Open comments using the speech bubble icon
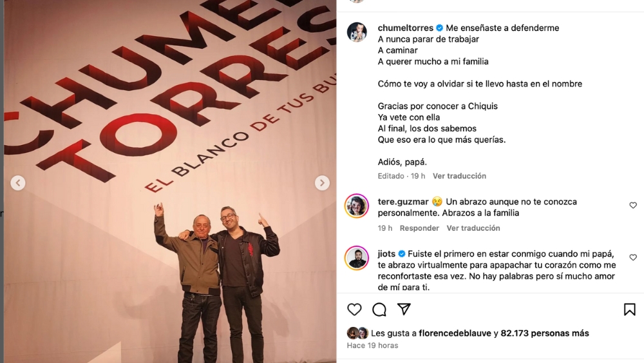The image size is (644, 363). 379,309
